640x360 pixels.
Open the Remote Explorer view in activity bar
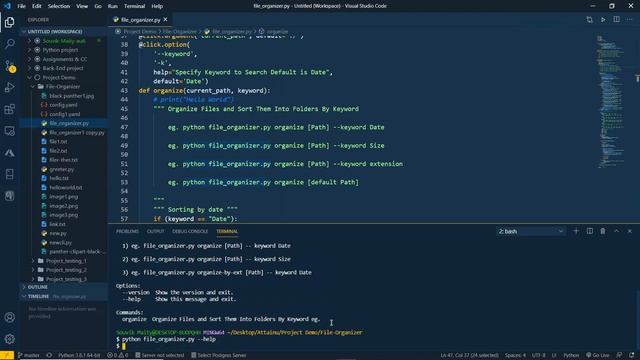coord(9,131)
